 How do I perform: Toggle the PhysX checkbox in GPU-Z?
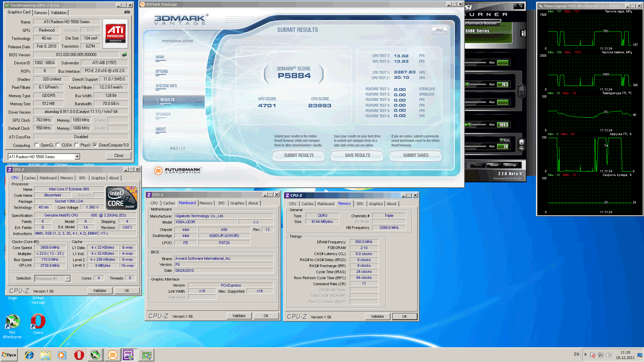(x=76, y=145)
